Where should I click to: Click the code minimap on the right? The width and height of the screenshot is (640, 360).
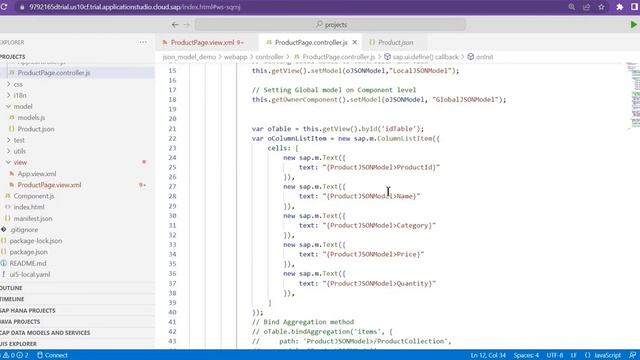[633, 96]
